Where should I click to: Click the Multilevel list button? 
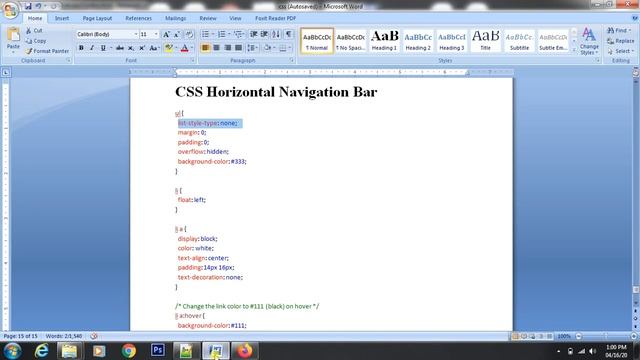(x=238, y=34)
